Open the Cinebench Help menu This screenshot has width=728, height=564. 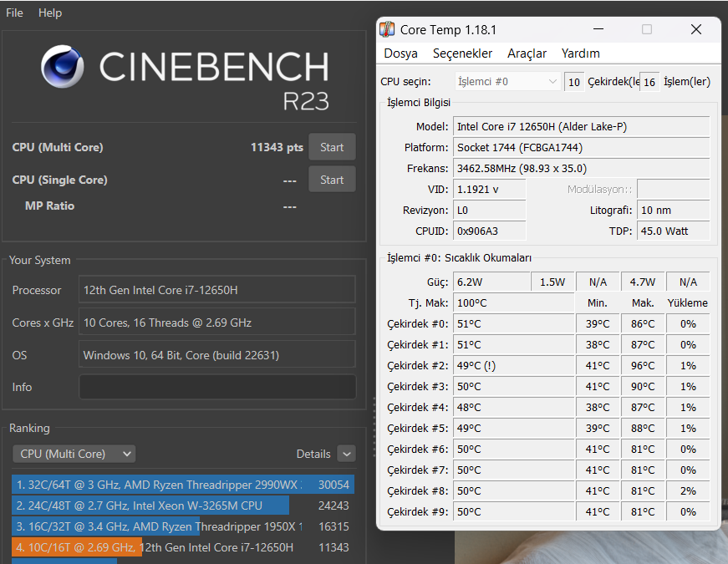pos(50,13)
